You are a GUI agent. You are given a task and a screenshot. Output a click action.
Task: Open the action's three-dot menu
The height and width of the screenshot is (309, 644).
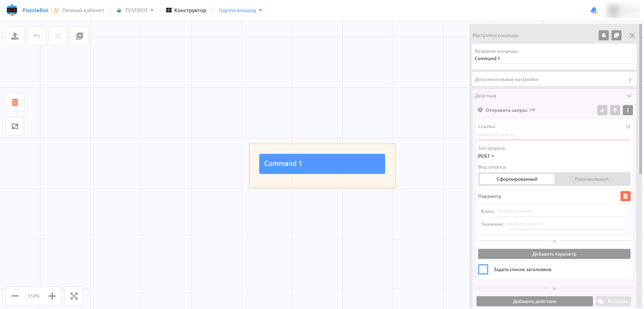[628, 110]
